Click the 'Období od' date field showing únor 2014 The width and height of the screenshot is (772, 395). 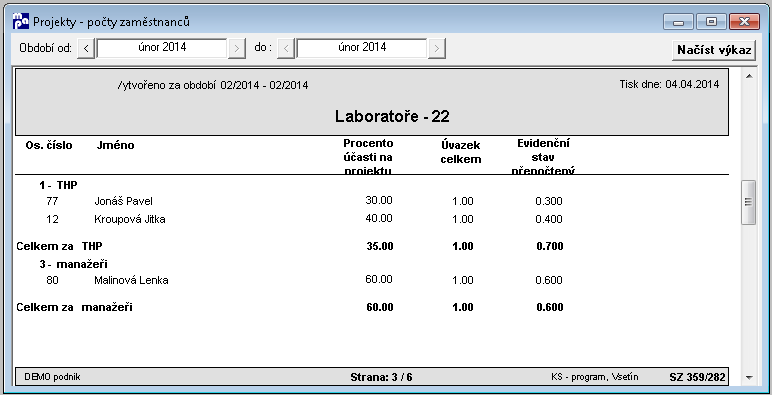[x=162, y=48]
